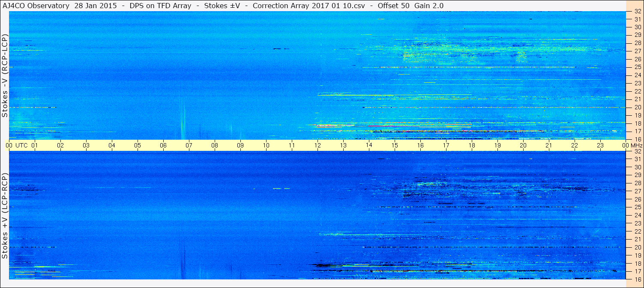Click the UTC label on the time axis
This screenshot has height=288, width=644.
click(22, 145)
